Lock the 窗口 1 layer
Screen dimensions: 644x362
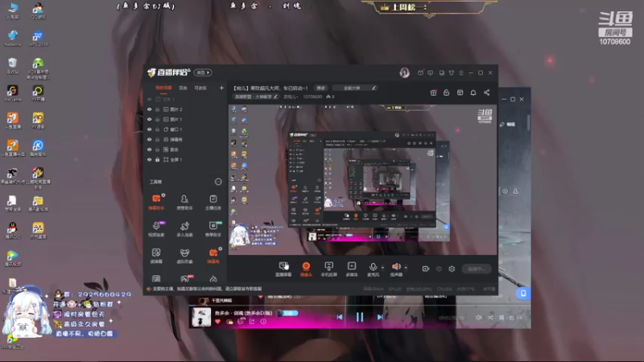pyautogui.click(x=157, y=130)
